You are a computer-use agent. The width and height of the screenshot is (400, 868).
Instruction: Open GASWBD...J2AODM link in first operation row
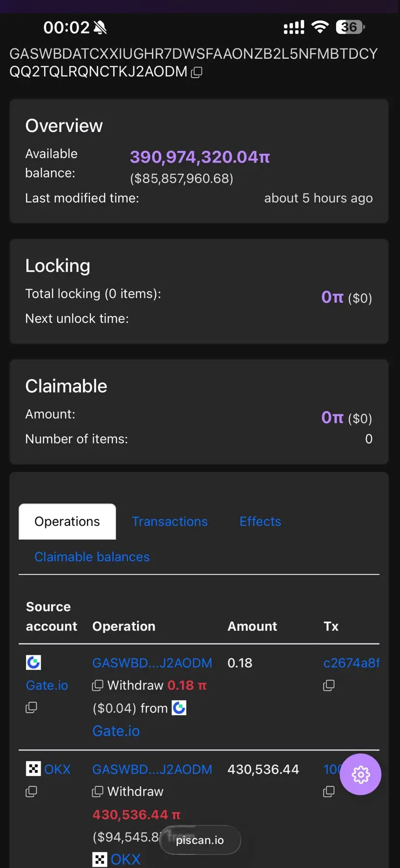tap(152, 663)
